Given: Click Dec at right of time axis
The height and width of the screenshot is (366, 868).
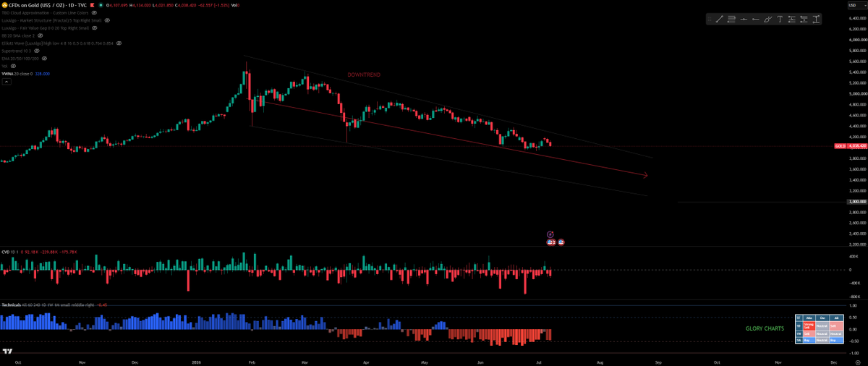Looking at the screenshot, I should 834,362.
